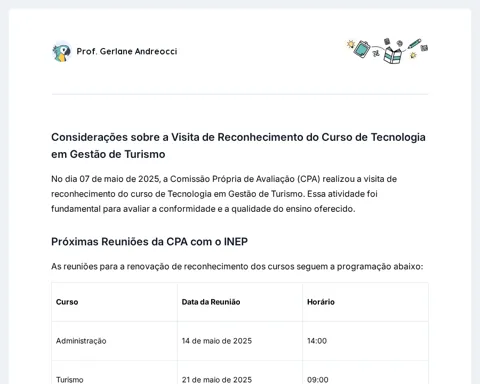This screenshot has width=480, height=384.
Task: Click the paragraph mentioning 07 de maio
Action: tap(224, 194)
